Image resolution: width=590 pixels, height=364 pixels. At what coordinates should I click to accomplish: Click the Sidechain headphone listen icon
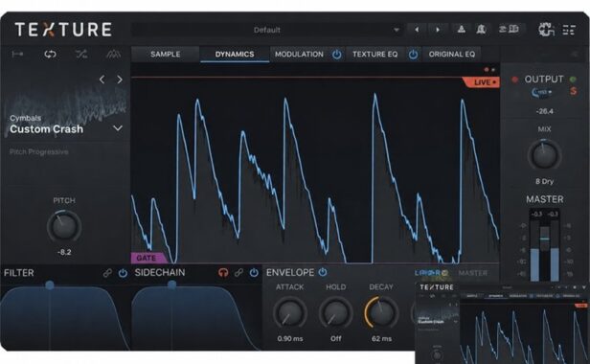coord(223,273)
